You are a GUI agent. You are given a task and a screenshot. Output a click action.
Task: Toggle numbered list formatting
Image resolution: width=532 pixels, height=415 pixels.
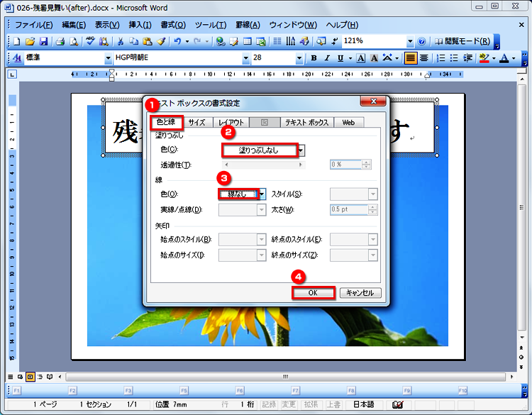click(440, 58)
